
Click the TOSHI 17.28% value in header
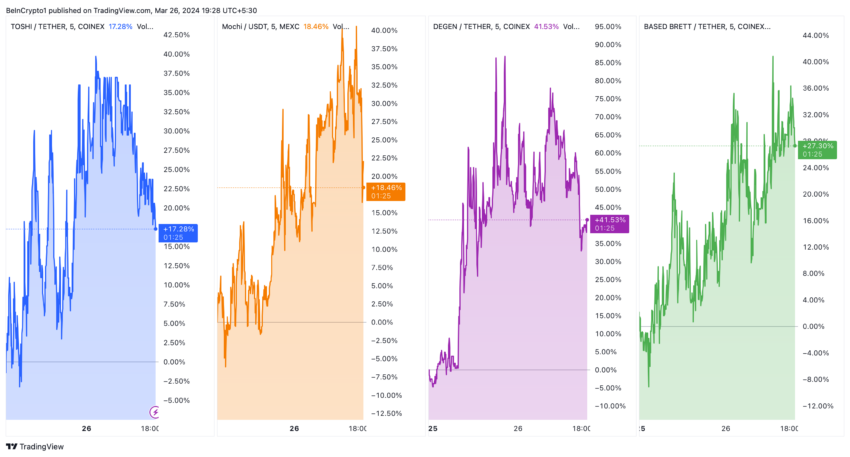tap(120, 27)
